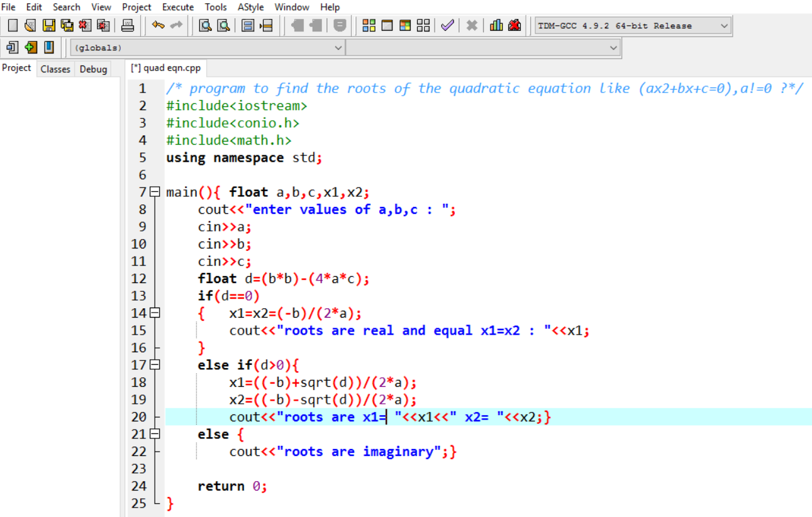Switch to the Project sidebar tab
The width and height of the screenshot is (812, 517).
[x=17, y=68]
